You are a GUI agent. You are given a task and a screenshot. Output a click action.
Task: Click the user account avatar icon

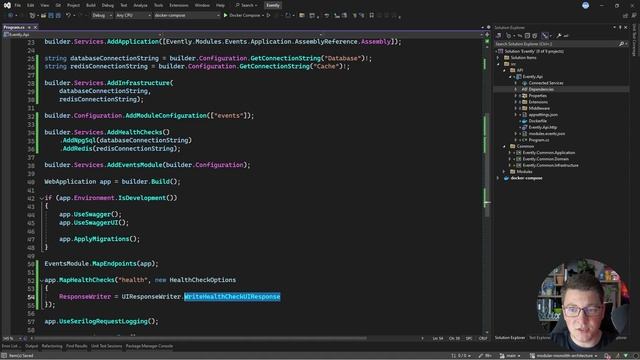pos(585,5)
